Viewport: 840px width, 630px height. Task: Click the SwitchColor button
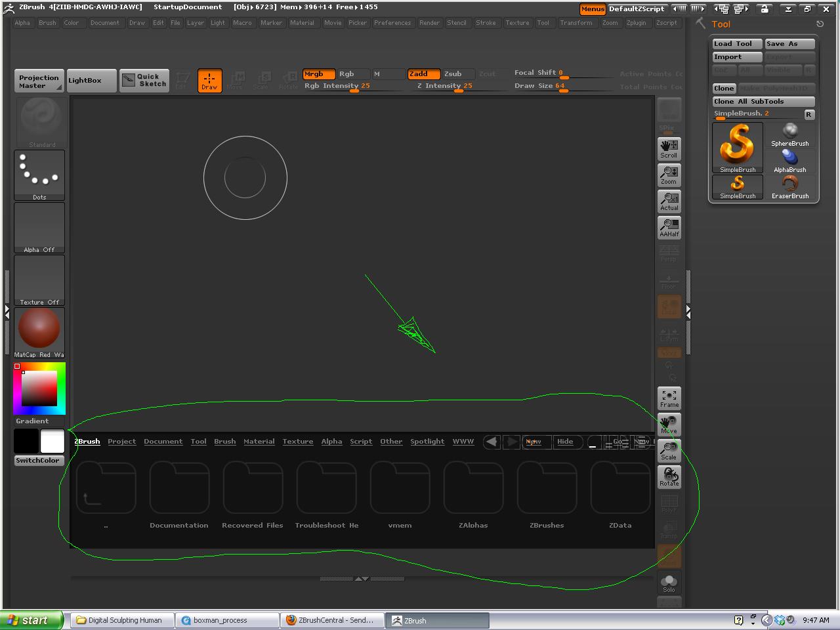pyautogui.click(x=38, y=461)
